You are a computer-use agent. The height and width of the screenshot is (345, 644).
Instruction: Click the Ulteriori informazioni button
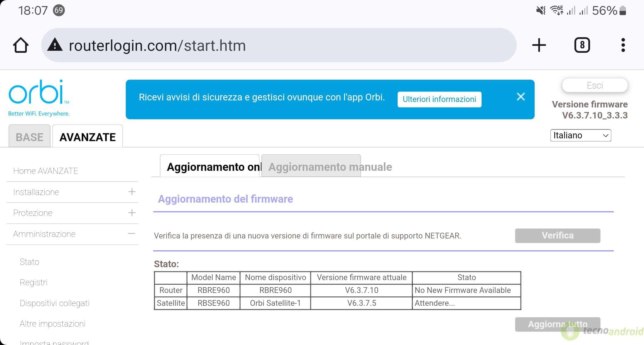pyautogui.click(x=439, y=99)
